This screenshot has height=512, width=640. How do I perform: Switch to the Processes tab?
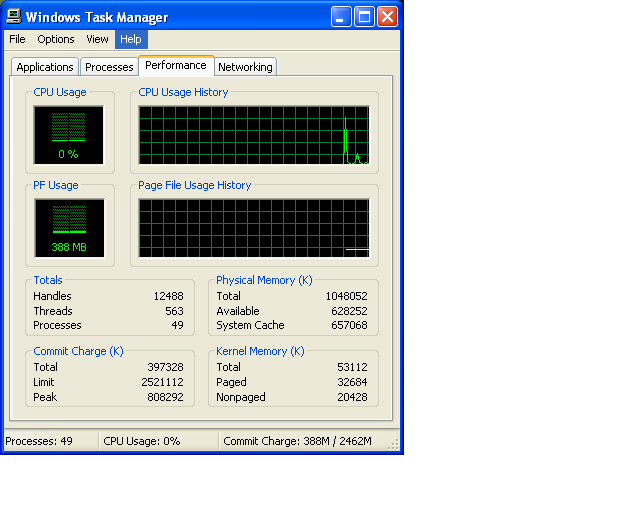point(109,67)
